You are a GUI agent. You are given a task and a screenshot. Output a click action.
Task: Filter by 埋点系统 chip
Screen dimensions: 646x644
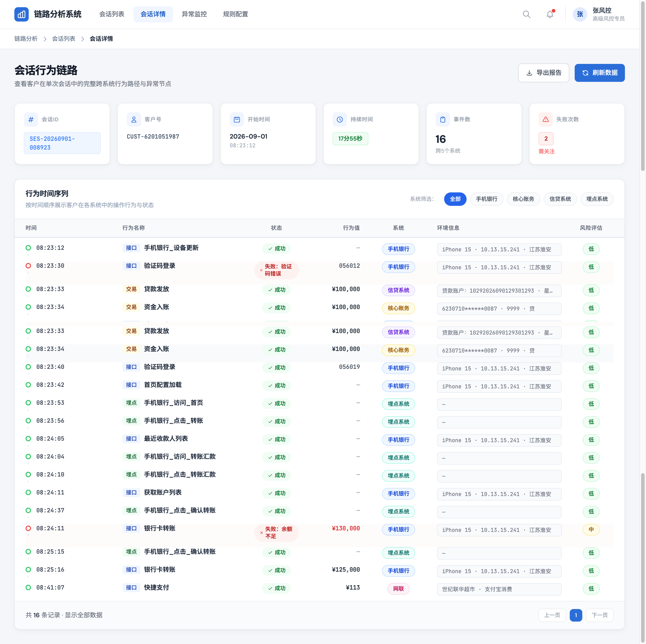tap(597, 199)
